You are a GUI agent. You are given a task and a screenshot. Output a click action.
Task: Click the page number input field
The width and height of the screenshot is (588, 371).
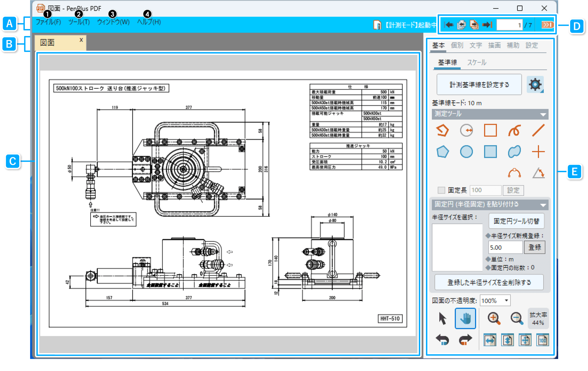coord(509,25)
